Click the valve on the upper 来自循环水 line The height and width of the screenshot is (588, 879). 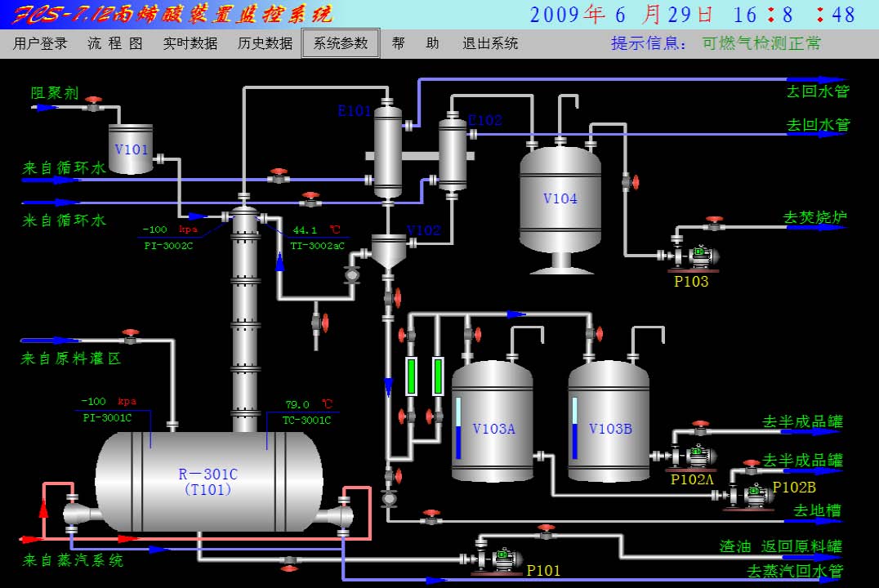279,176
